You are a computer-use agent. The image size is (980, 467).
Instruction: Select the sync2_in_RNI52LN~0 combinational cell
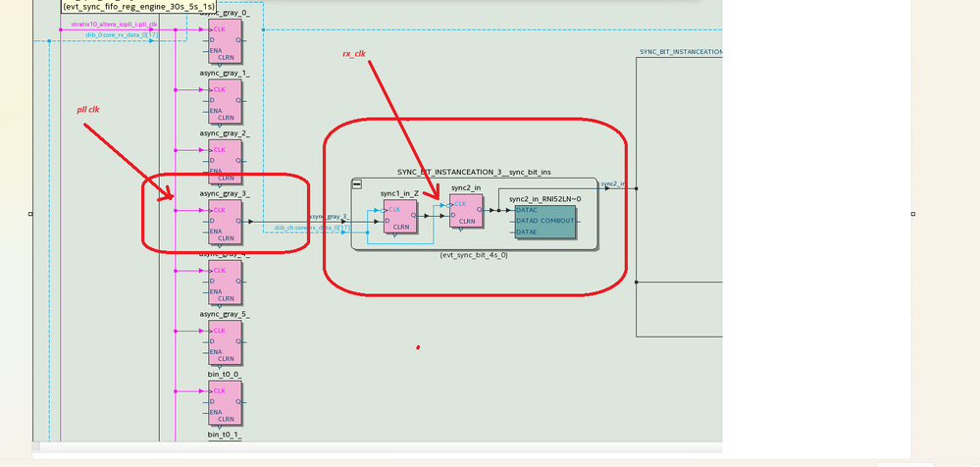click(x=545, y=222)
